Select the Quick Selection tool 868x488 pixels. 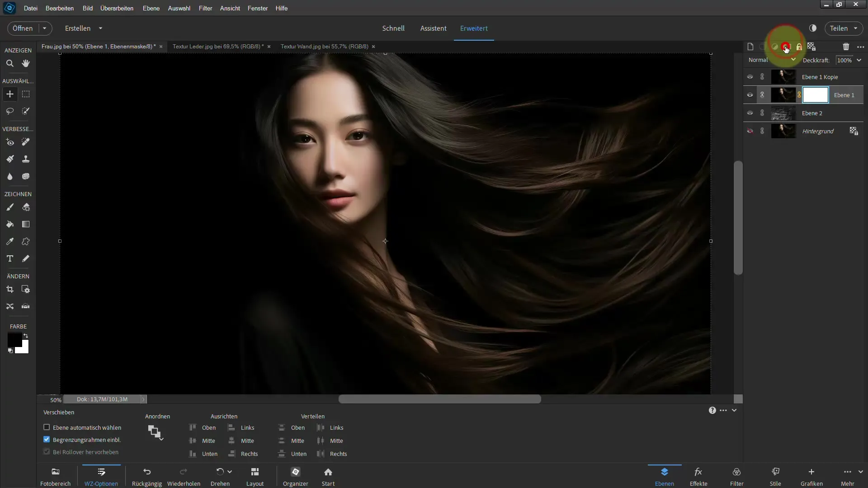click(26, 111)
